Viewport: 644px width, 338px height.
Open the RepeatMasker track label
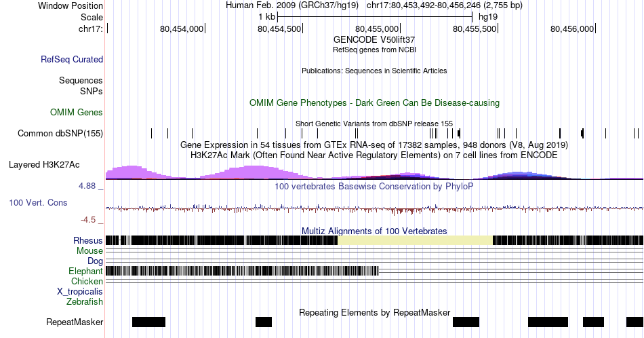(75, 322)
